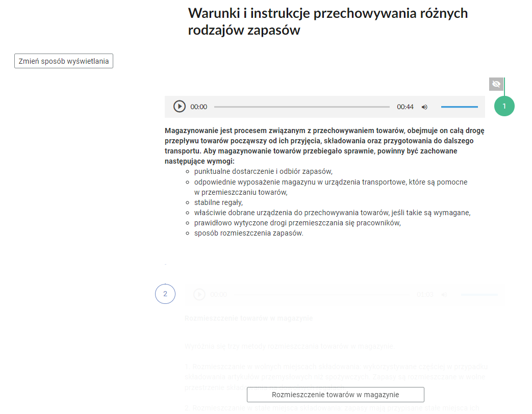Play the faded 01:03 audio recording
The width and height of the screenshot is (532, 414).
pos(199,294)
